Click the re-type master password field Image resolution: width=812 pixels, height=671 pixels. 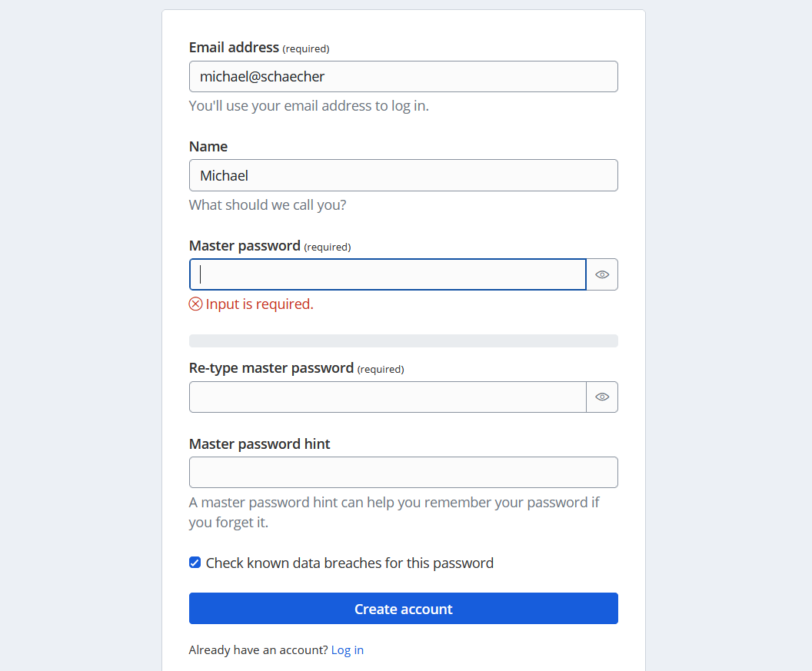click(387, 397)
